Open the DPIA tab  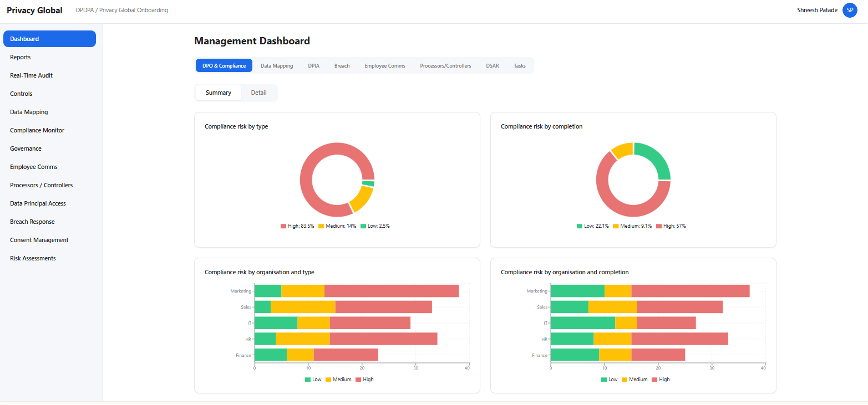coord(313,65)
